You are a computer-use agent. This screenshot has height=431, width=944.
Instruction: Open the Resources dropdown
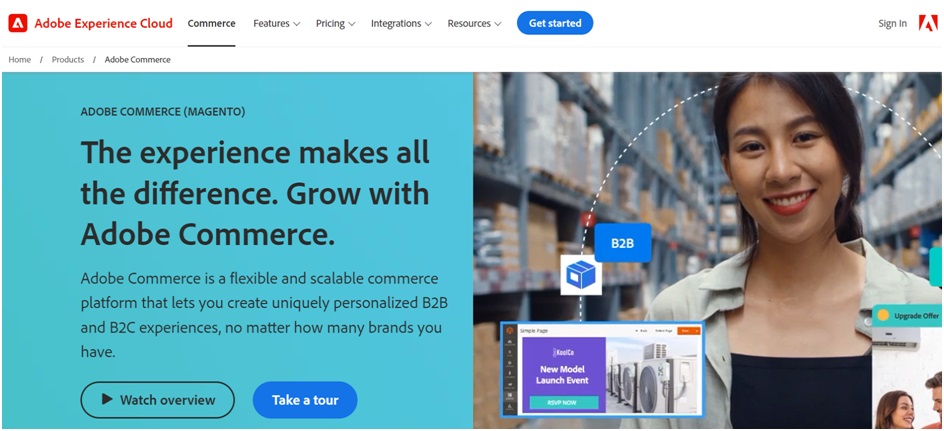[x=474, y=23]
